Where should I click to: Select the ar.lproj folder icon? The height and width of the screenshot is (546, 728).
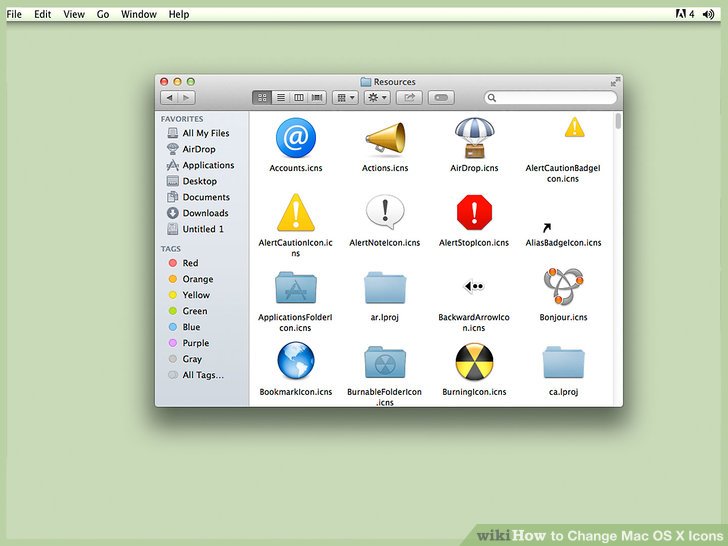click(x=385, y=287)
